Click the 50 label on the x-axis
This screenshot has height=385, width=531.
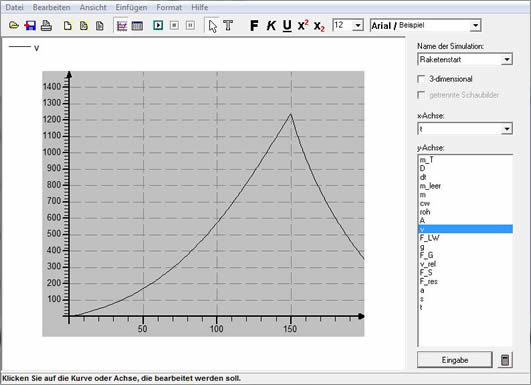pyautogui.click(x=143, y=329)
